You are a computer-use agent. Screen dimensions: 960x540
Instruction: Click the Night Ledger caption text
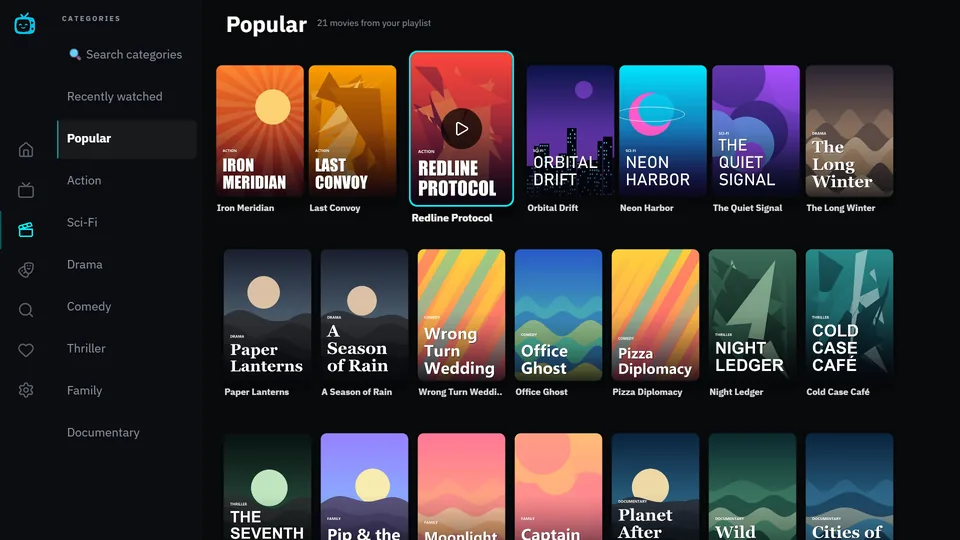(x=736, y=392)
